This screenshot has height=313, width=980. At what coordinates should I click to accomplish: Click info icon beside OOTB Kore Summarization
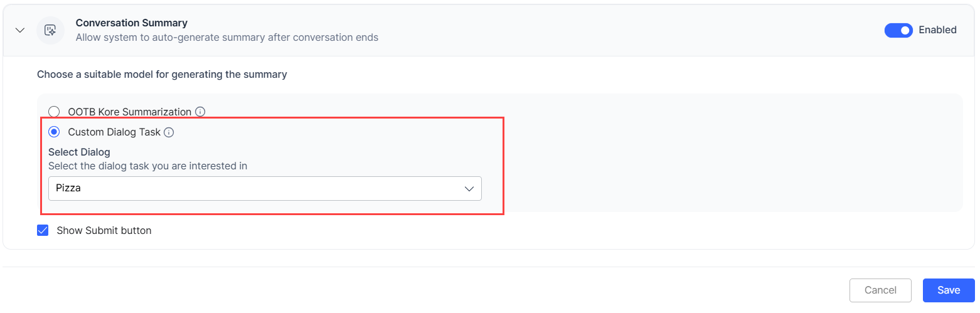click(x=200, y=112)
